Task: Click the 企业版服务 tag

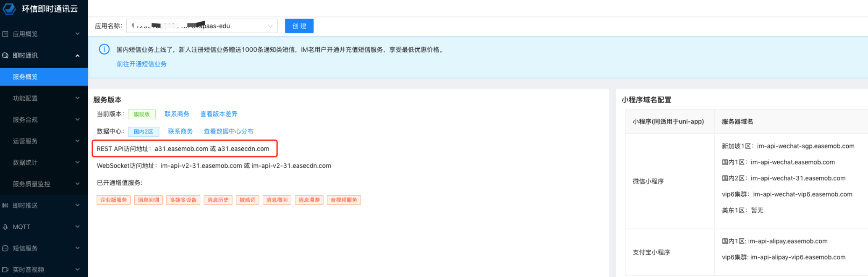Action: pos(114,200)
